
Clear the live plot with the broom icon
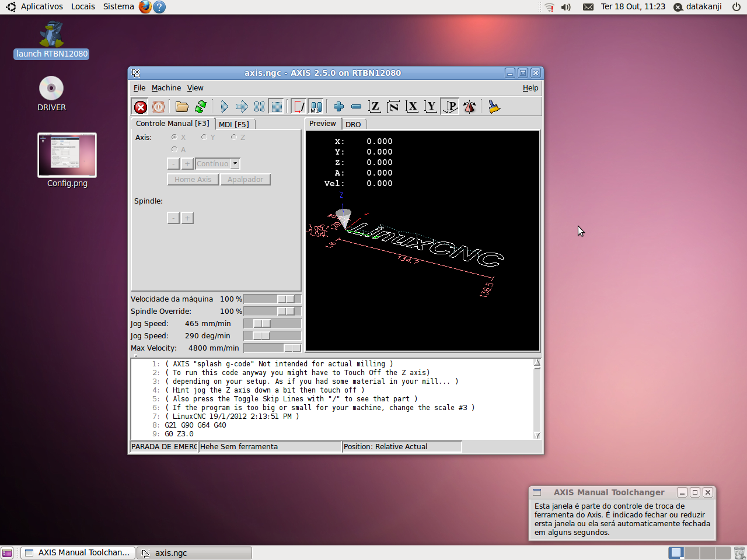pos(494,107)
